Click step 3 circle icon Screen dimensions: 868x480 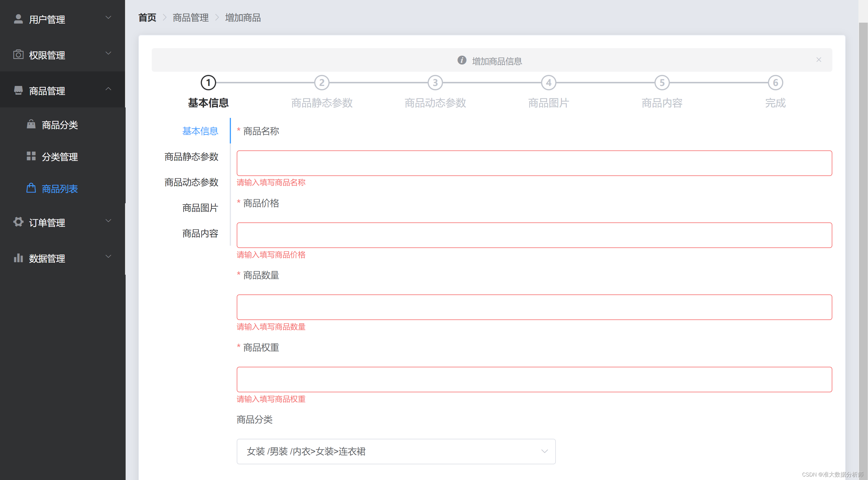(x=435, y=83)
